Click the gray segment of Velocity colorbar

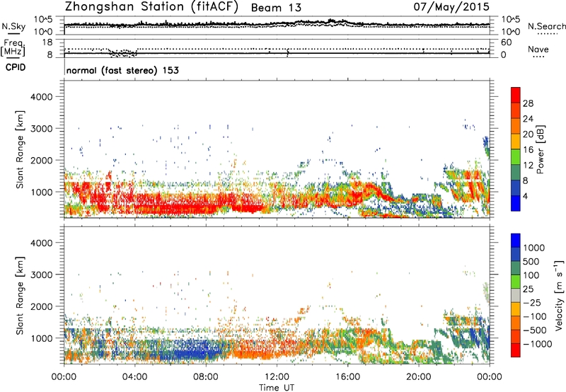tap(516, 296)
